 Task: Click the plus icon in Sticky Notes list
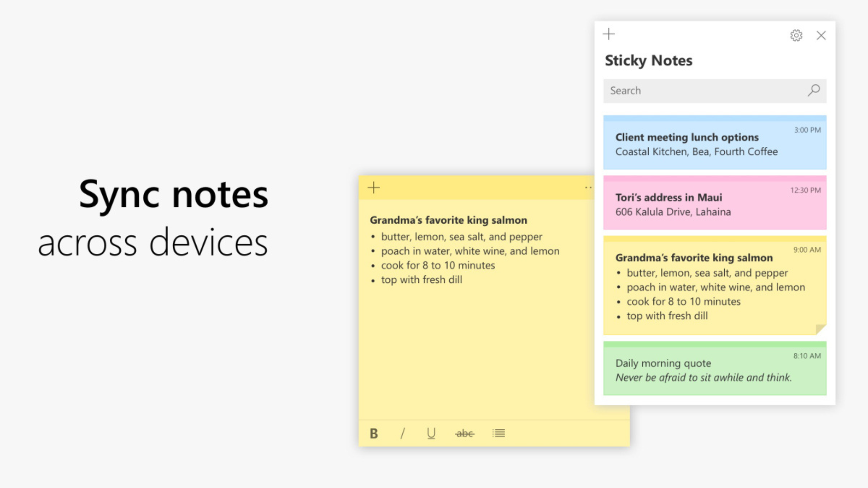pyautogui.click(x=609, y=34)
